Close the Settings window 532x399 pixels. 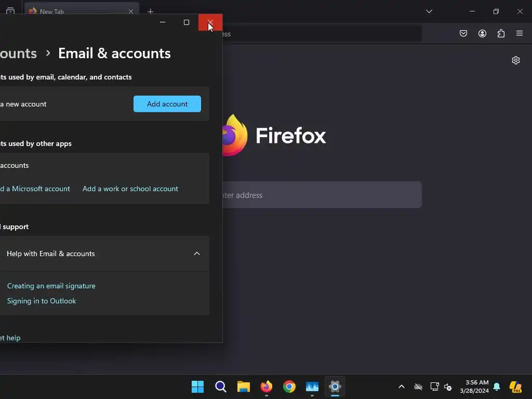(210, 22)
